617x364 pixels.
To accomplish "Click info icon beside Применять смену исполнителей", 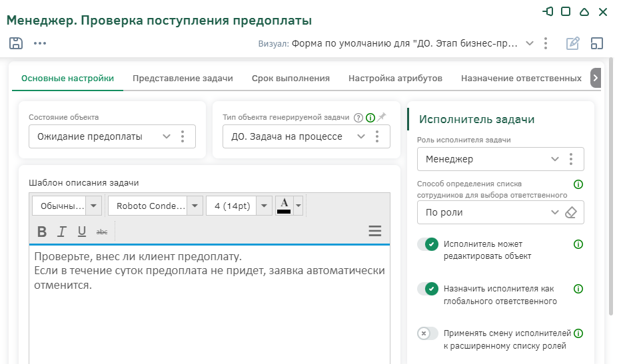I will pos(578,333).
